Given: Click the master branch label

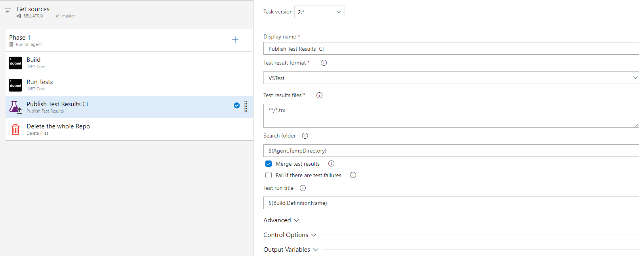Looking at the screenshot, I should 69,16.
